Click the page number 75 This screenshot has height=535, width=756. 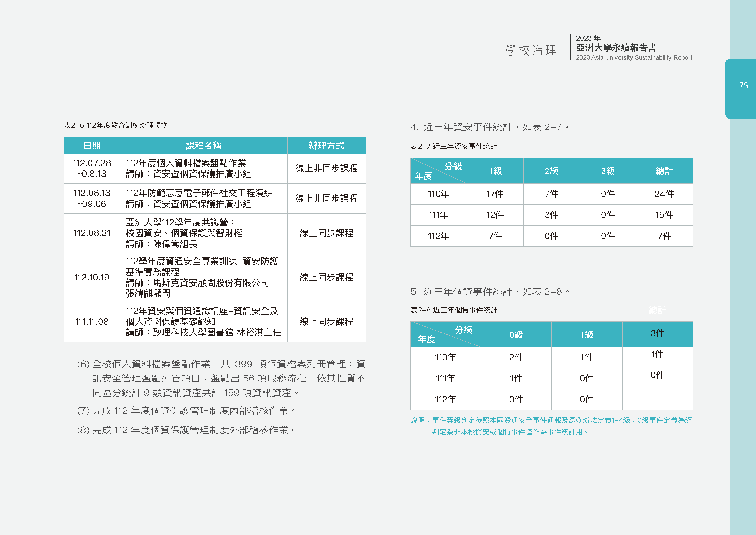point(743,86)
